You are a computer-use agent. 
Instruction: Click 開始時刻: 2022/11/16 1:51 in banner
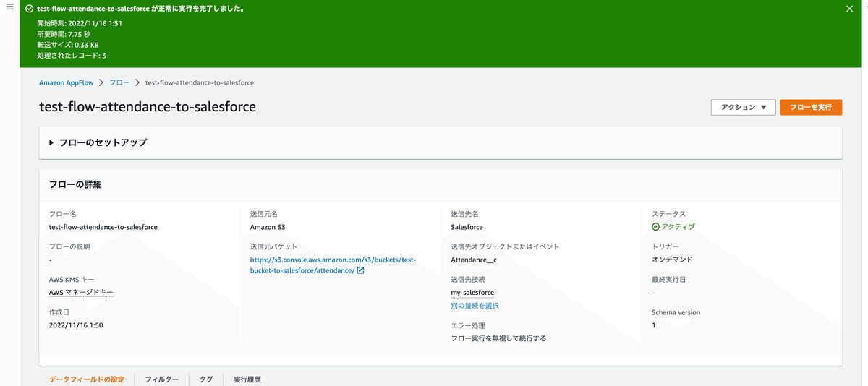(80, 23)
